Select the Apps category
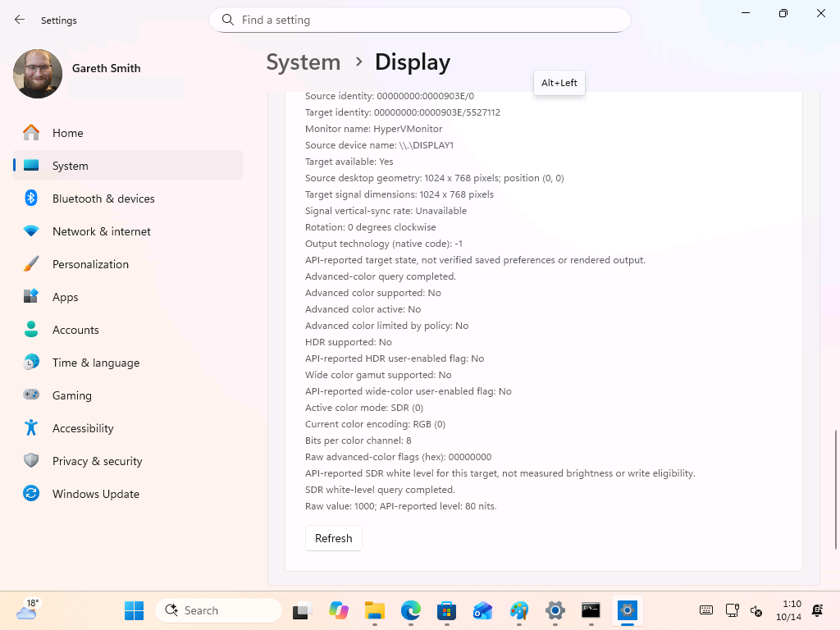The image size is (840, 630). (x=127, y=297)
